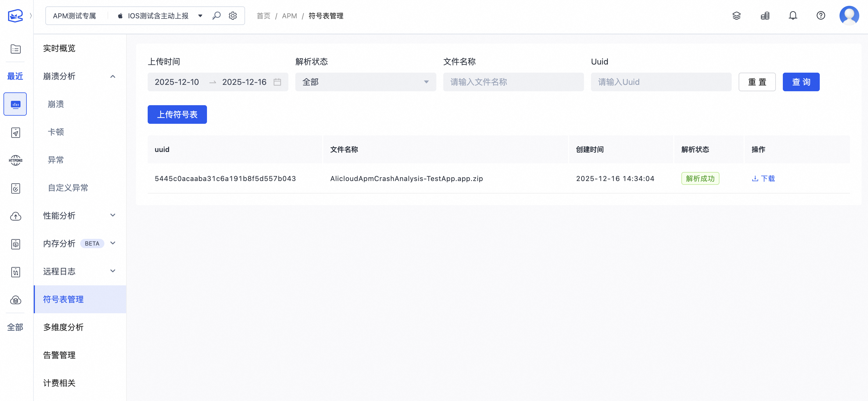Screen dimensions: 868x401
Task: Click the search magnifier icon in app selector
Action: point(216,15)
